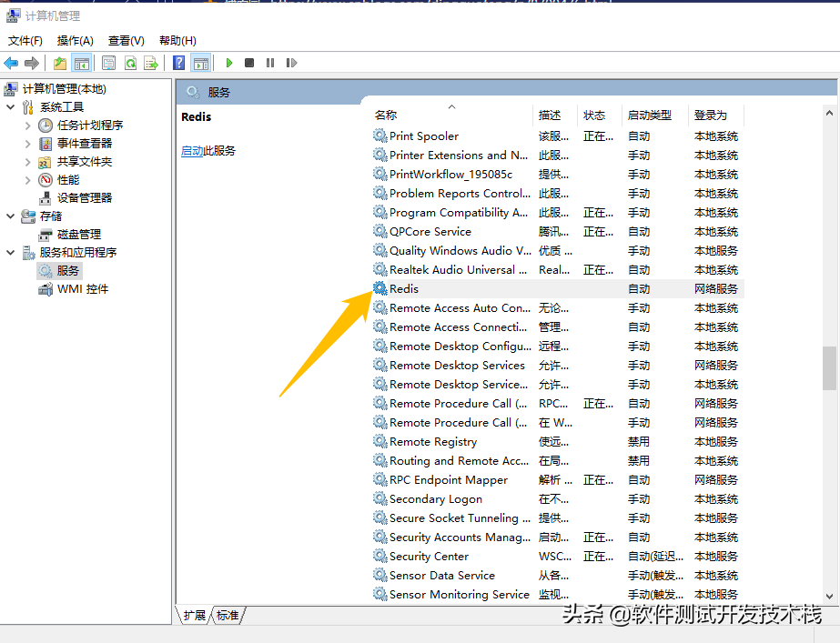Expand the 性能 node arrow
This screenshot has width=840, height=643.
click(x=28, y=180)
